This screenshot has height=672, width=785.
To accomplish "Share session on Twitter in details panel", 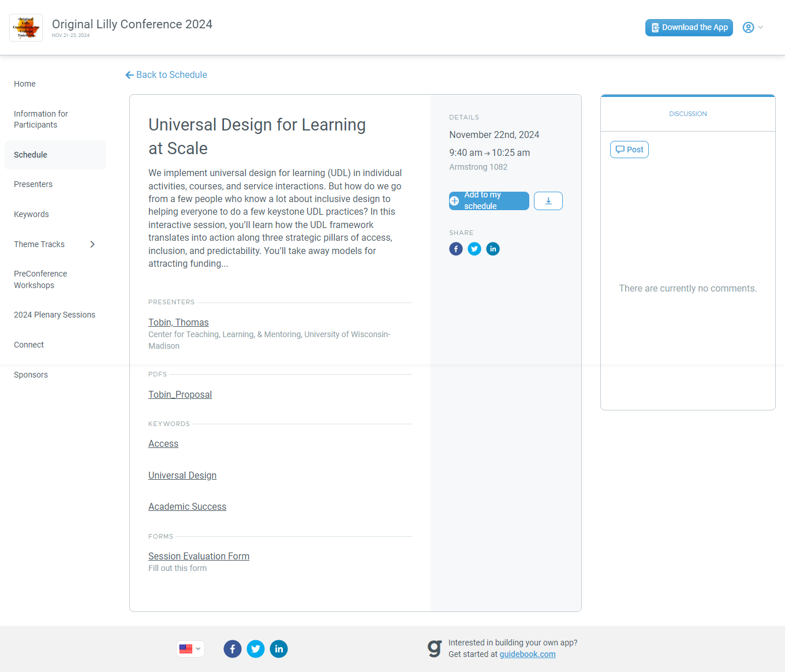I will point(474,249).
